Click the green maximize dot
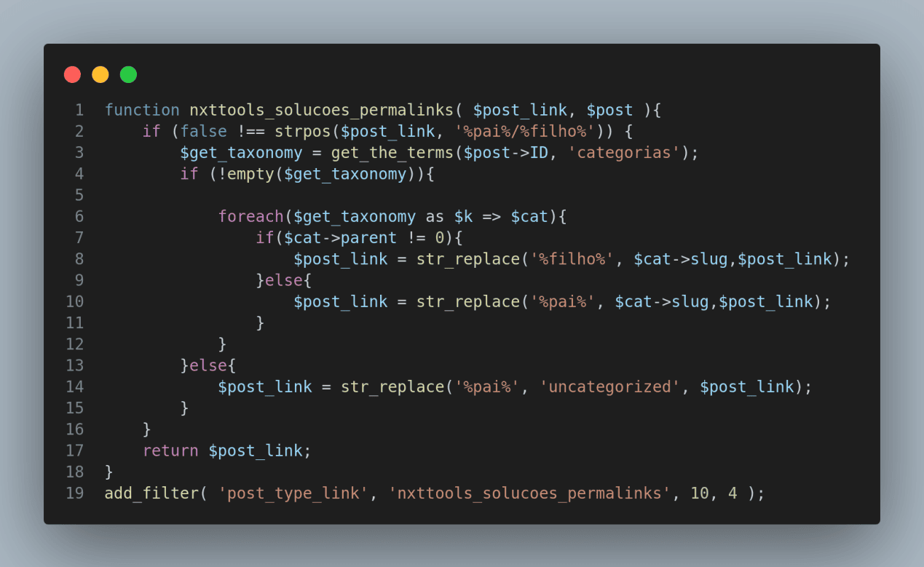The width and height of the screenshot is (924, 567). tap(128, 74)
